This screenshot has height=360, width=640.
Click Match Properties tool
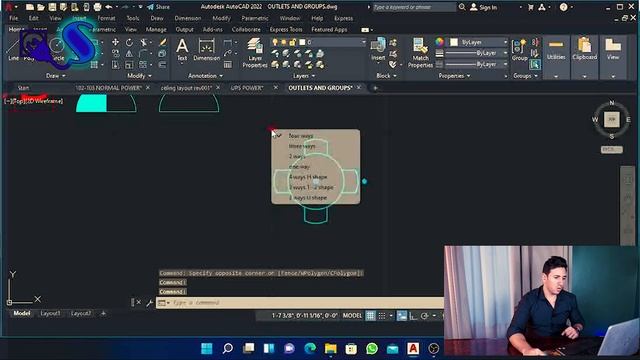(x=420, y=53)
